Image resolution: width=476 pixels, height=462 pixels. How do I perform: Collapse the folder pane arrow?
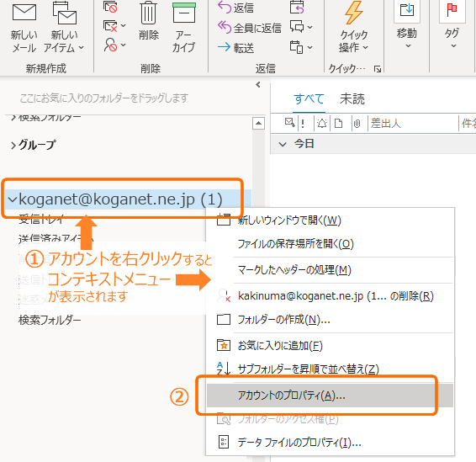coord(258,84)
